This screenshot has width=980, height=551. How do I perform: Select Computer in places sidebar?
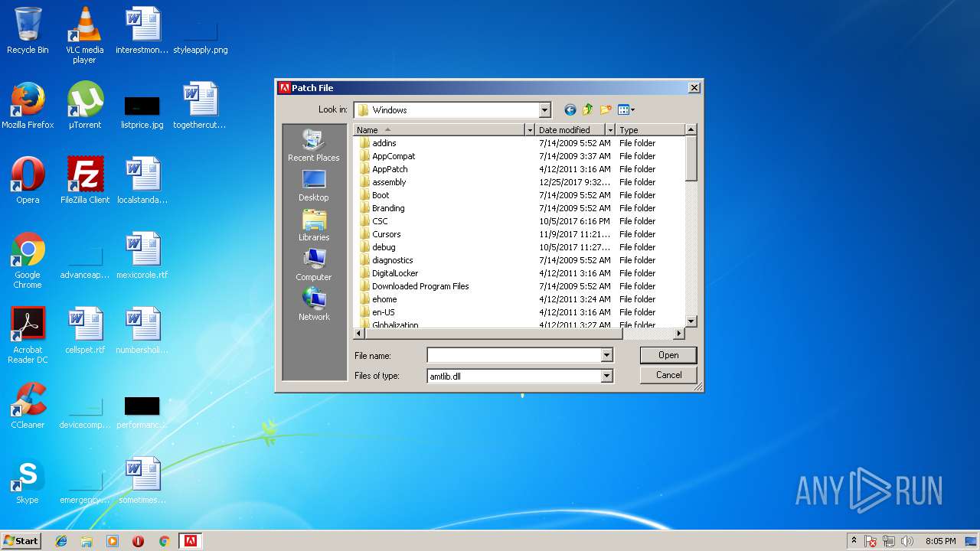(314, 265)
